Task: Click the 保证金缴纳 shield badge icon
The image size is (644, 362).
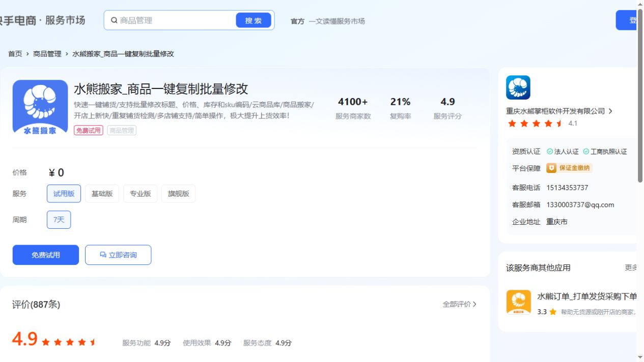Action: (x=551, y=168)
